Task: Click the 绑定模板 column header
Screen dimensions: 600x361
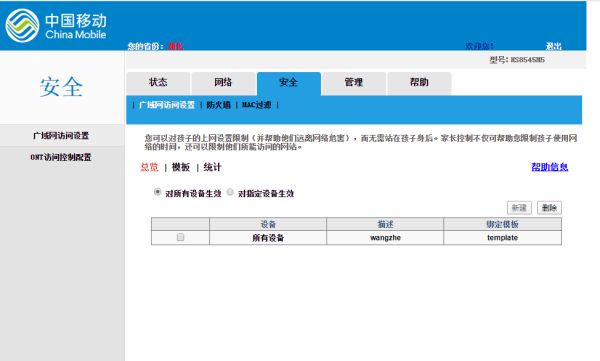Action: click(x=502, y=224)
